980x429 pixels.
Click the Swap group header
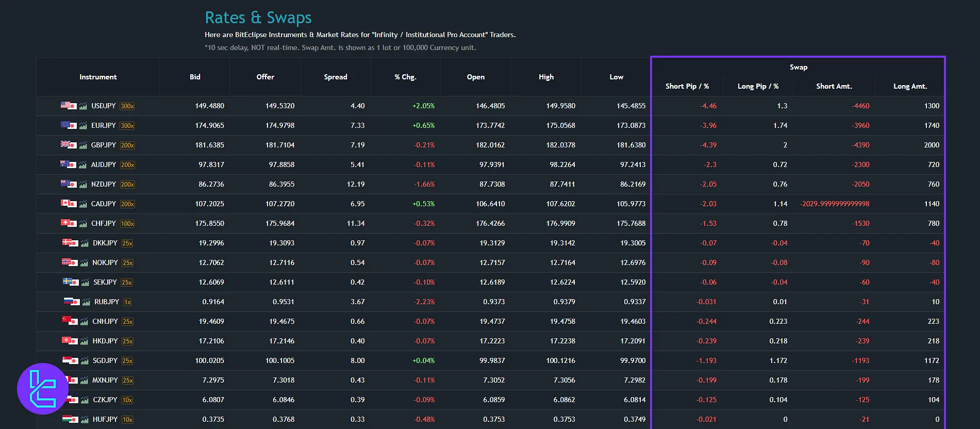(x=798, y=67)
